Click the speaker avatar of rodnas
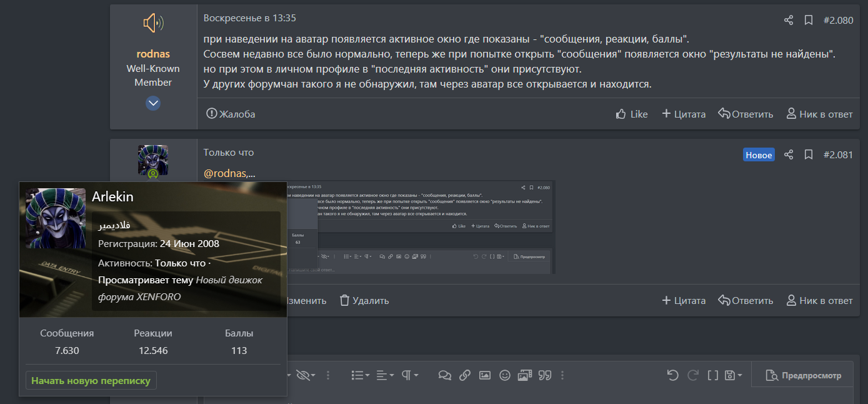Image resolution: width=868 pixels, height=404 pixels. click(x=153, y=24)
